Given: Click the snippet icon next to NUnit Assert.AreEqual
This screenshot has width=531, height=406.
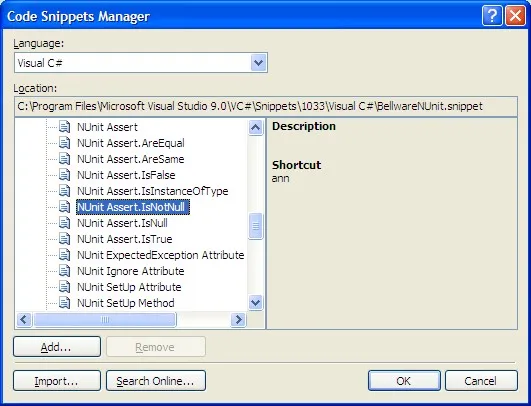Looking at the screenshot, I should tap(64, 143).
